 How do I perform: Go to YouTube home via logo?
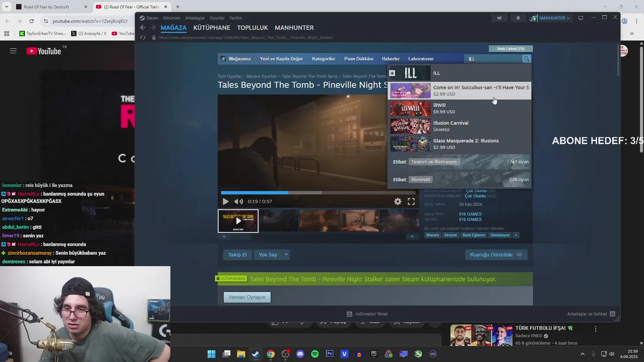tap(43, 51)
